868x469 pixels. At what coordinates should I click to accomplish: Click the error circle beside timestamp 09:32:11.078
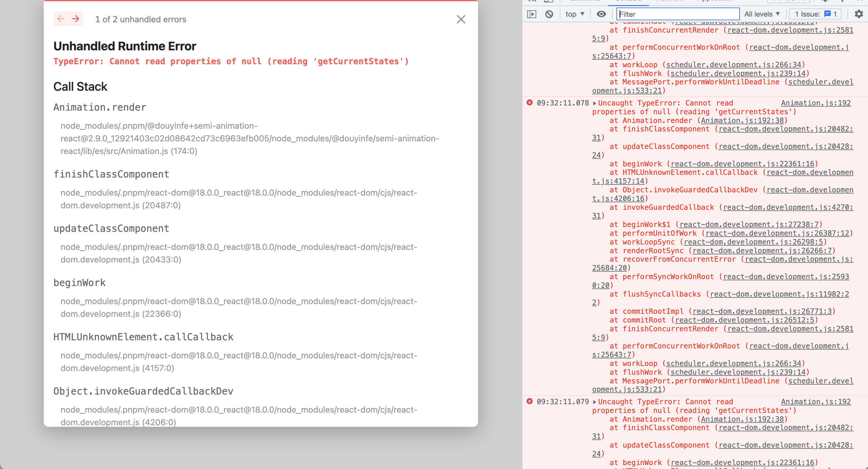(x=530, y=103)
